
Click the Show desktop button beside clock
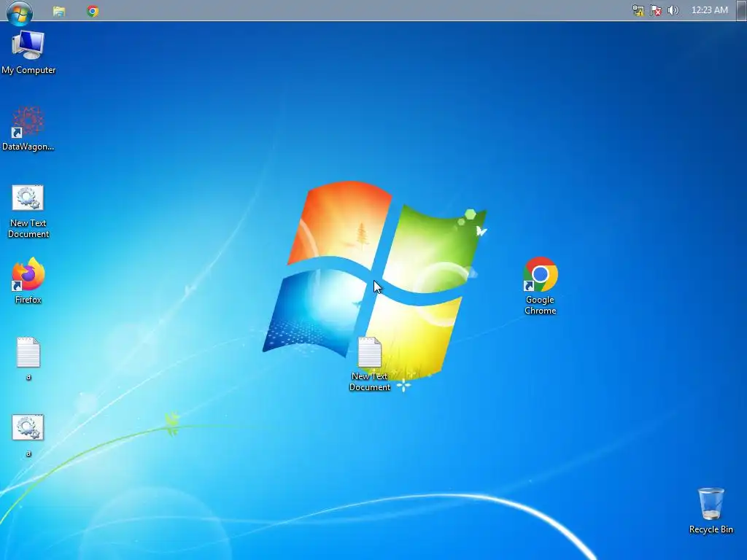(741, 10)
